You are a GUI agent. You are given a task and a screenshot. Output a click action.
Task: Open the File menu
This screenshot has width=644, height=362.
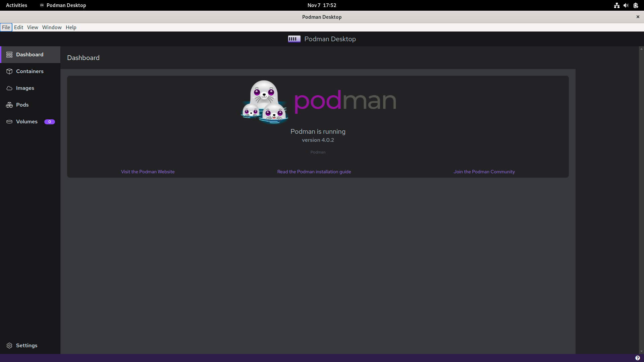6,27
